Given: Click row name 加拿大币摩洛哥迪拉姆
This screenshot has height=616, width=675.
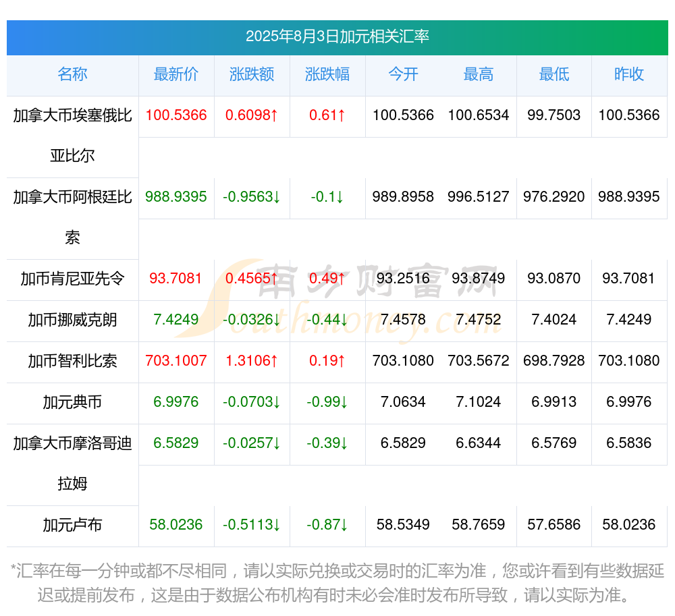Looking at the screenshot, I should pos(72,464).
